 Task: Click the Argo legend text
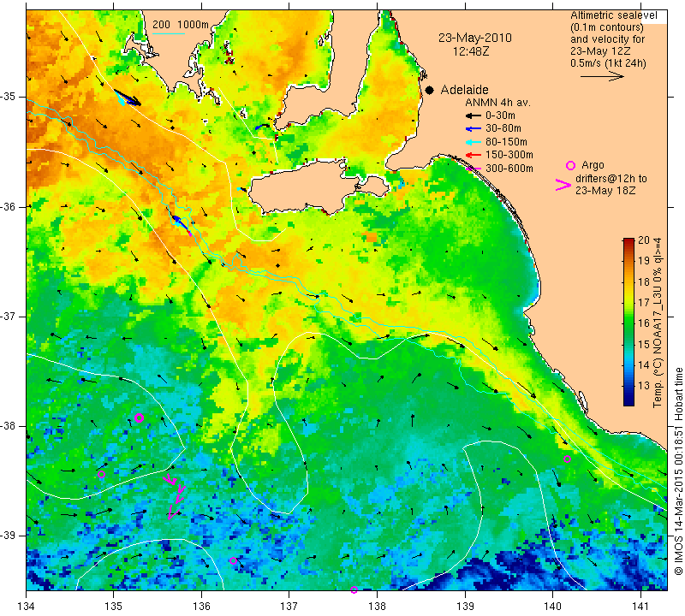pos(593,165)
